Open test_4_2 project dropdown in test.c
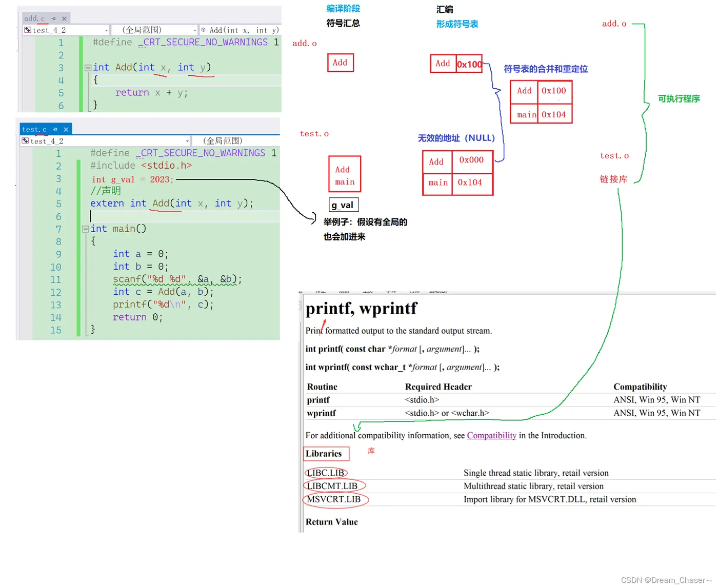 (105, 141)
